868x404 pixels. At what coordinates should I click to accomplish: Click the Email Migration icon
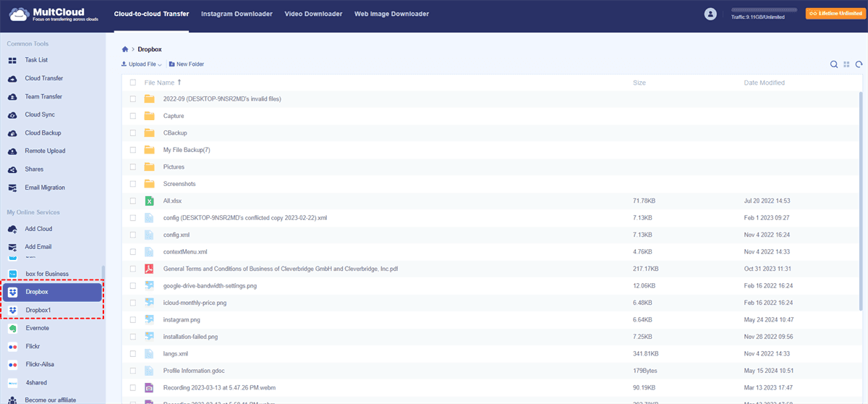12,188
